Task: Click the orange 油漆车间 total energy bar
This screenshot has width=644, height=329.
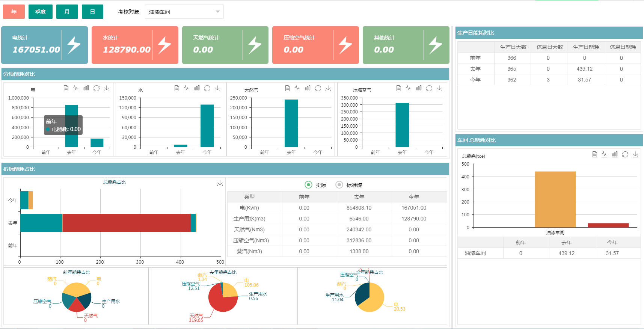Action: [x=555, y=199]
